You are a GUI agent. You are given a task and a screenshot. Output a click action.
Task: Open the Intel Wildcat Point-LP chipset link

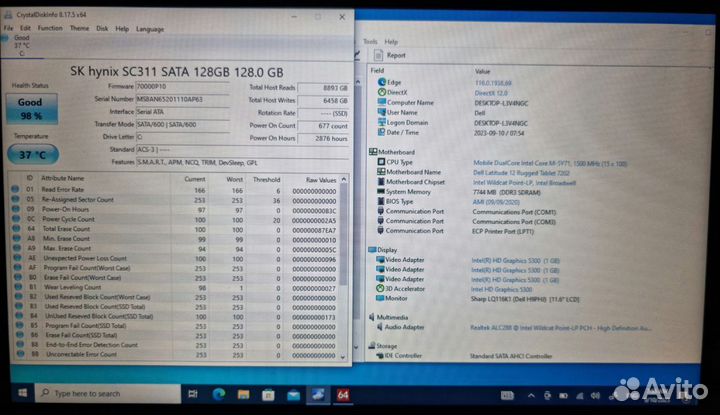[524, 183]
